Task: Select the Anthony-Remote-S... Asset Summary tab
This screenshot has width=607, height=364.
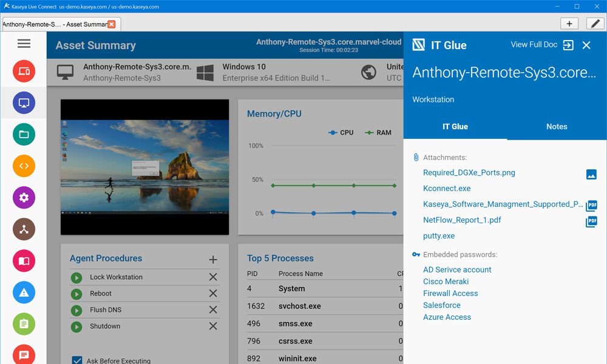Action: coord(54,24)
